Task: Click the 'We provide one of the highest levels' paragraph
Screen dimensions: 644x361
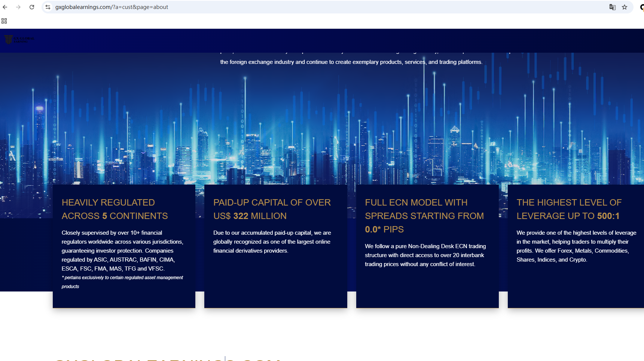Action: (576, 246)
